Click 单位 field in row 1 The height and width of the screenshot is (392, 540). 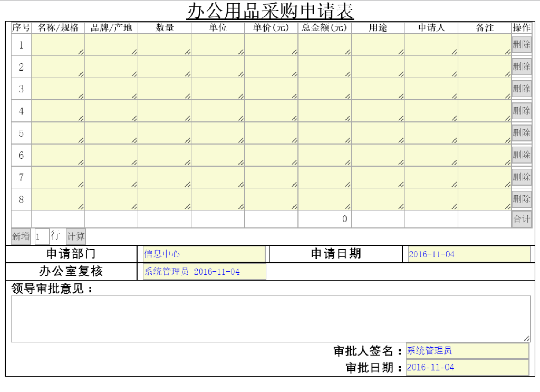coord(218,44)
